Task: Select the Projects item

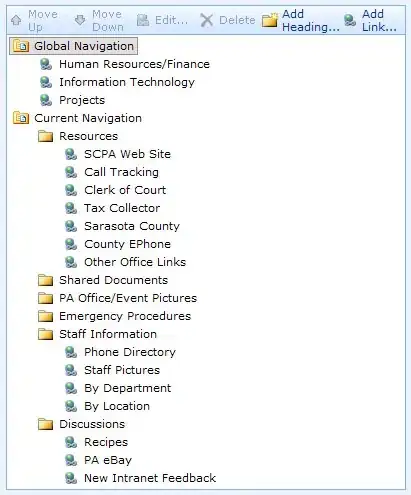Action: point(82,100)
